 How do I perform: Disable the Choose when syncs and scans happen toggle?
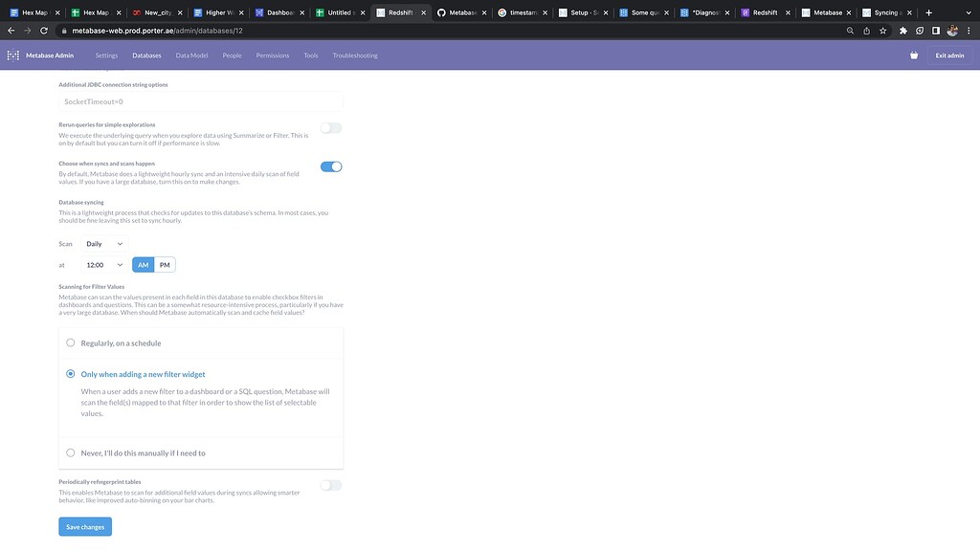pos(331,165)
